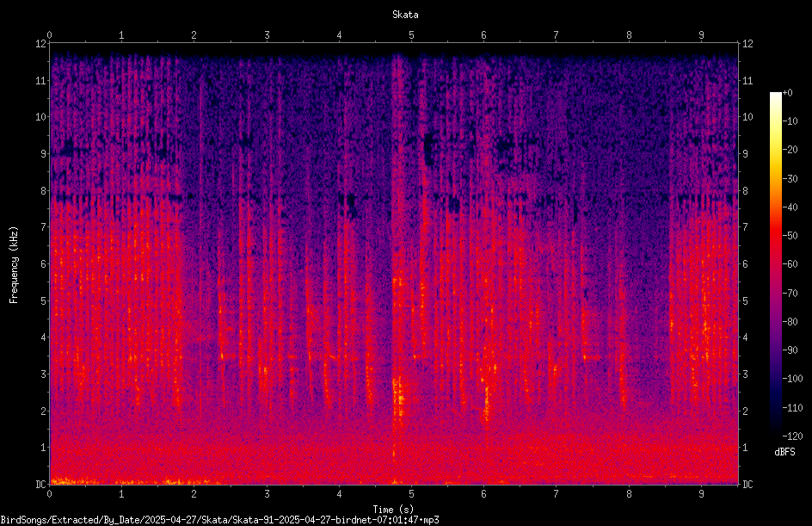Click the DC label on the left frequency axis

[40, 484]
